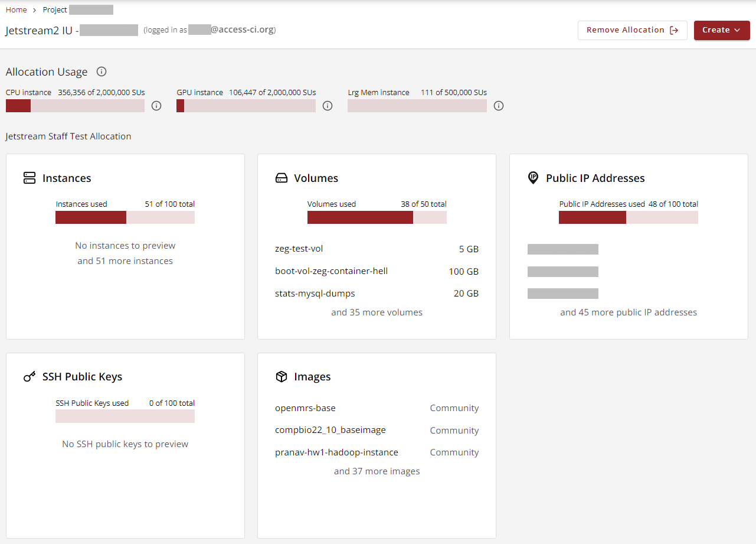Click 'and 45 more public IP addresses'
Viewport: 756px width, 544px height.
pyautogui.click(x=629, y=312)
